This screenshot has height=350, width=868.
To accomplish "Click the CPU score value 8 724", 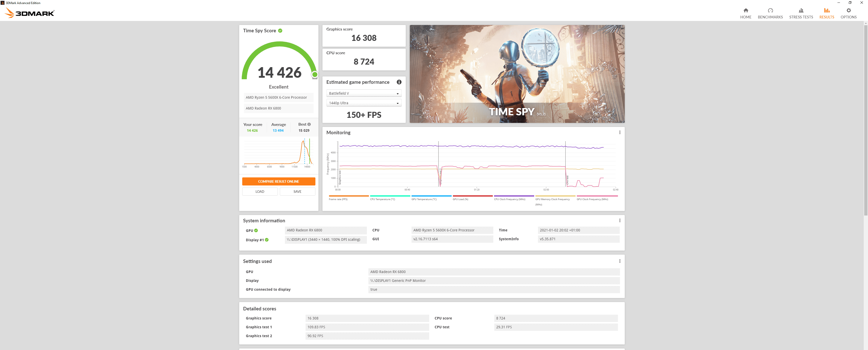I will click(x=364, y=62).
